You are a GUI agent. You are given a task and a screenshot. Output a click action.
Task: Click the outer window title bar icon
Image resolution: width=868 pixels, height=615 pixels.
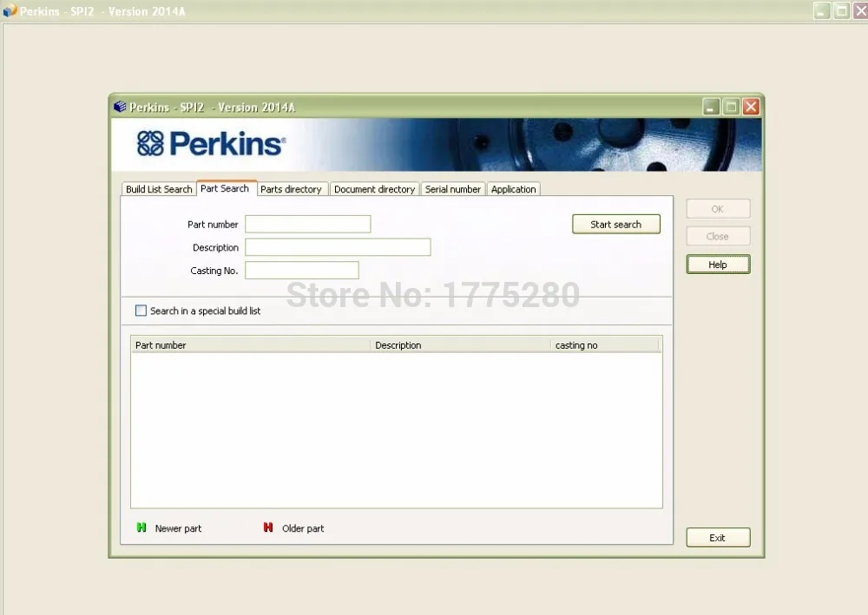10,10
